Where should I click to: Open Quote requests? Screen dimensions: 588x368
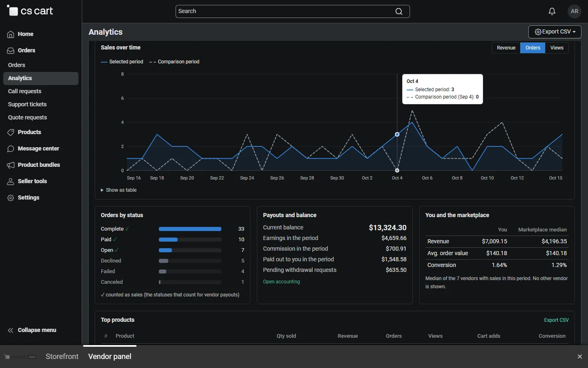[28, 118]
